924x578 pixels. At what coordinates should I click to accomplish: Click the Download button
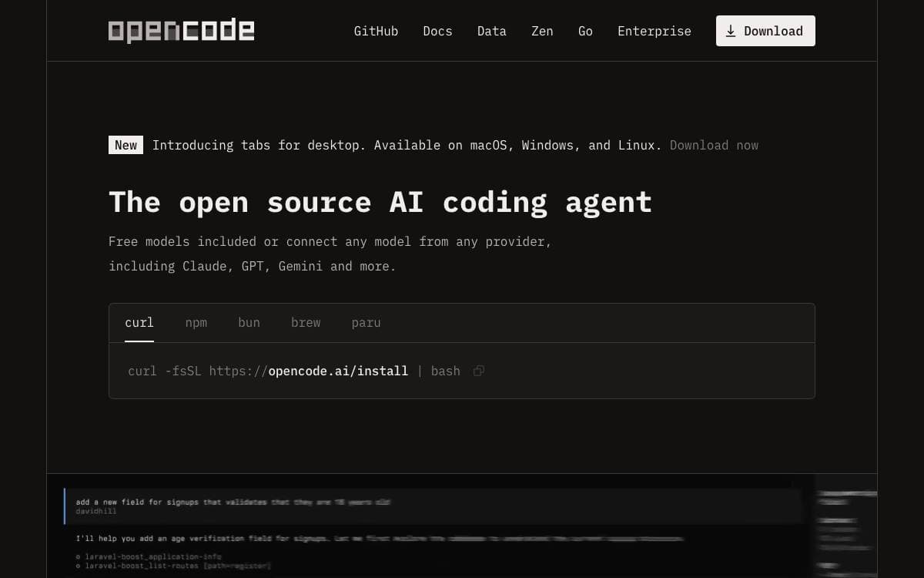(765, 31)
